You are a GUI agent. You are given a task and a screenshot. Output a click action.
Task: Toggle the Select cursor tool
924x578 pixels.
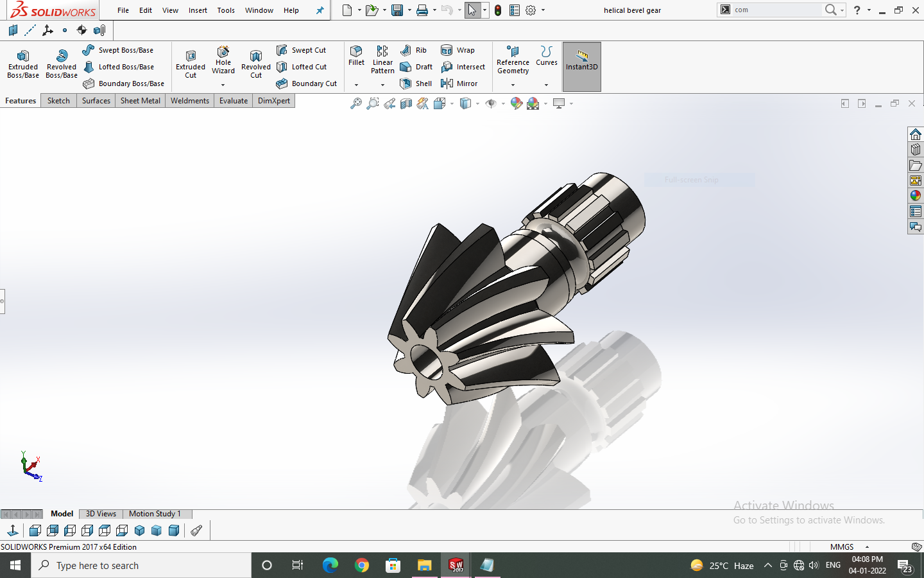pyautogui.click(x=472, y=10)
